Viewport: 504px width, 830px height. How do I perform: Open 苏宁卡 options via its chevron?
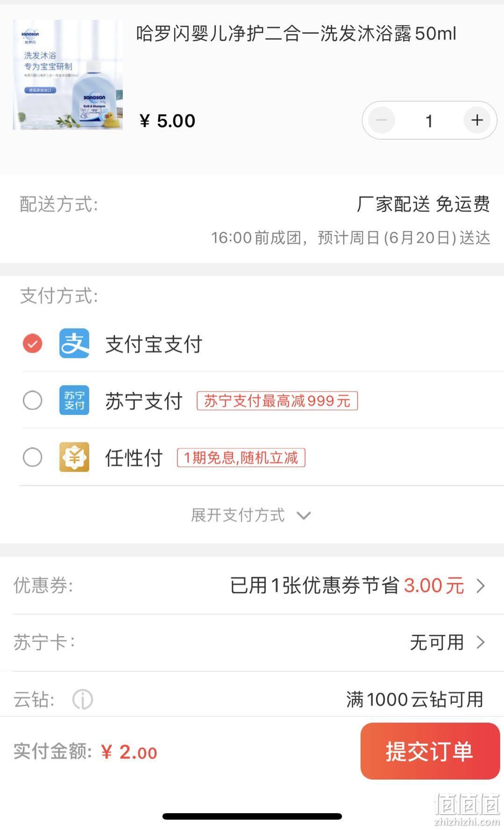pyautogui.click(x=481, y=643)
